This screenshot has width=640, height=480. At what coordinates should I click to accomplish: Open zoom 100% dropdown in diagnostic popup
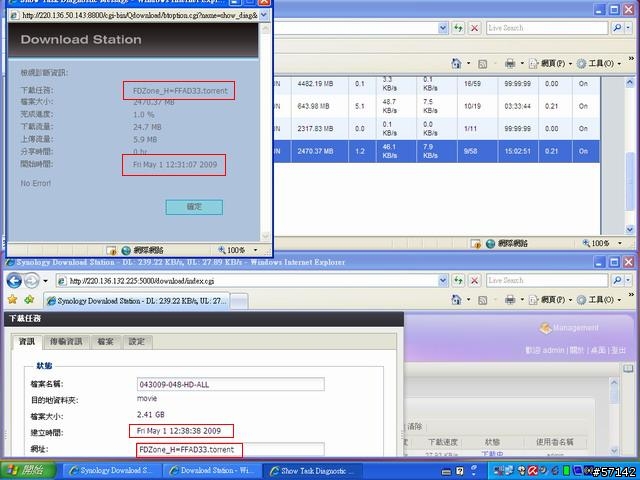coord(256,250)
